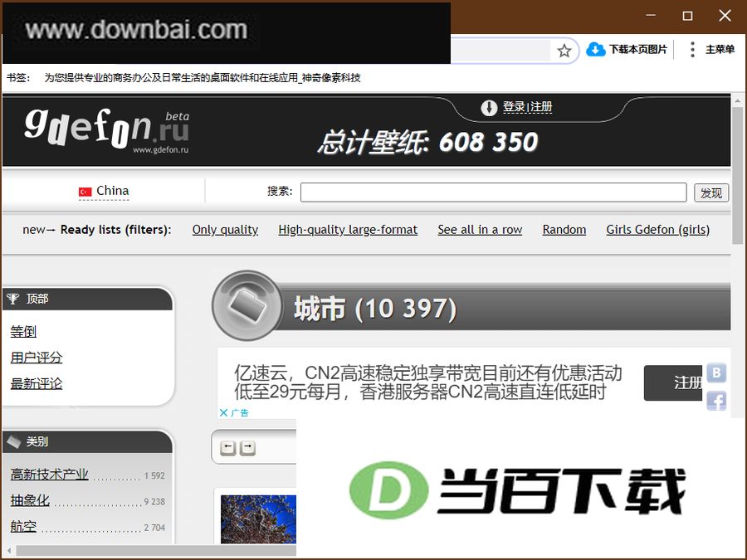Click the 注册 ad button

click(x=672, y=382)
